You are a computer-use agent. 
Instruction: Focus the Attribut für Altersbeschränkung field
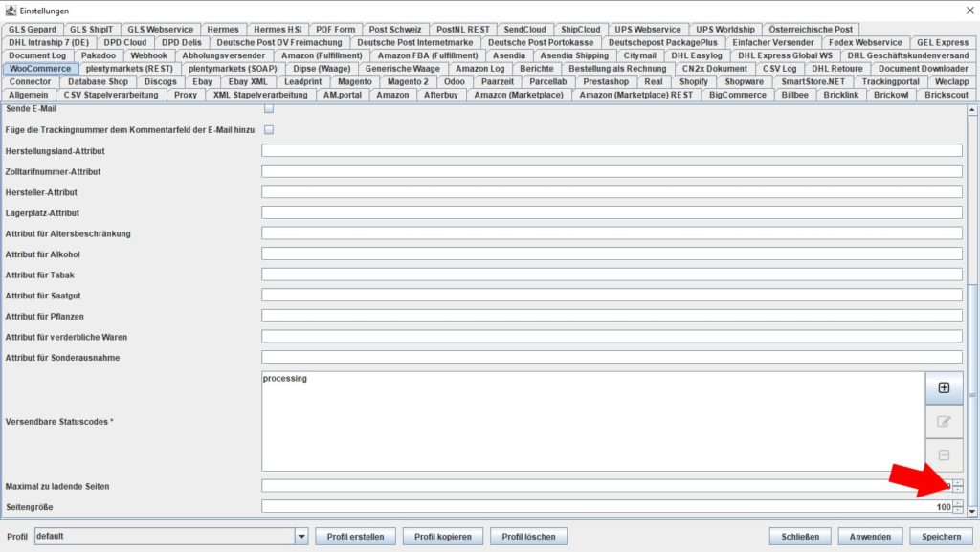612,232
